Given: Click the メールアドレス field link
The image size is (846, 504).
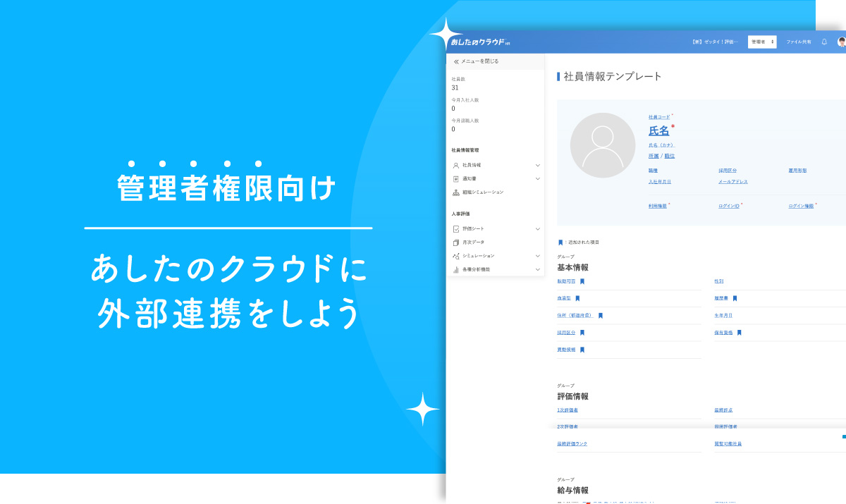Looking at the screenshot, I should point(733,182).
